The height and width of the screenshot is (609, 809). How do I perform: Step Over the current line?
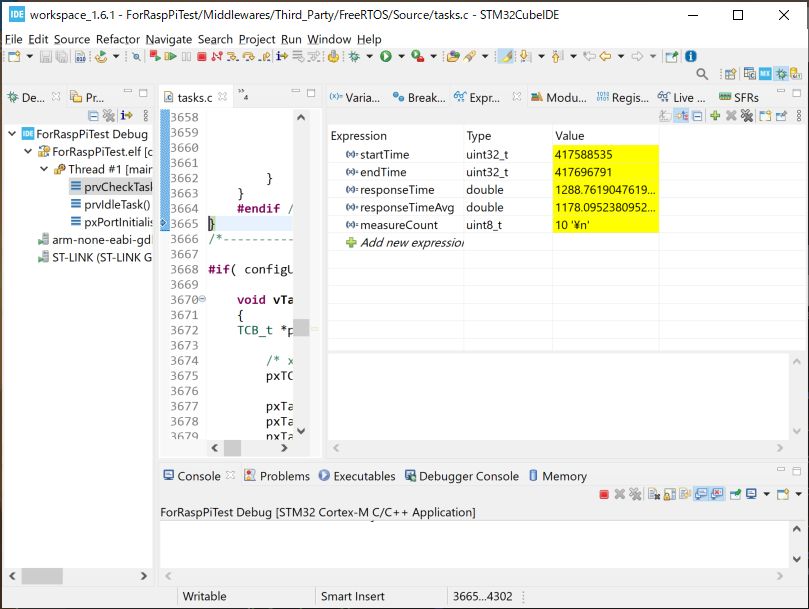[249, 56]
